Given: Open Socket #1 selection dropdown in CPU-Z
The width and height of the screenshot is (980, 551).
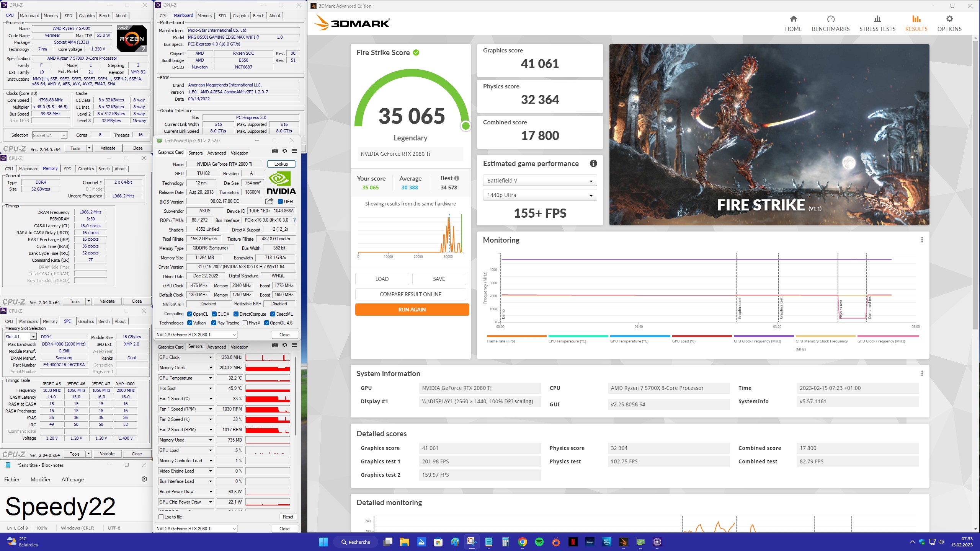Looking at the screenshot, I should pos(49,135).
